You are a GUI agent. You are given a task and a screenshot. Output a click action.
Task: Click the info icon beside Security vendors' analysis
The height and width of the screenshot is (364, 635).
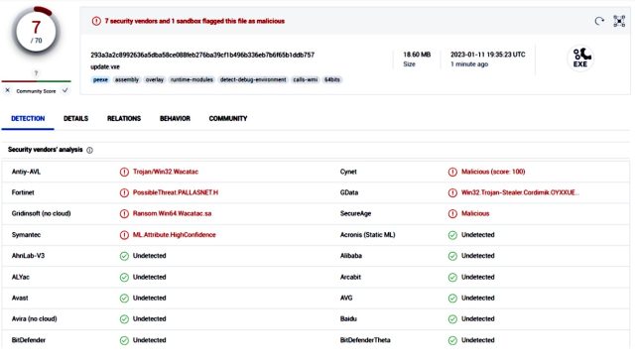coord(89,150)
